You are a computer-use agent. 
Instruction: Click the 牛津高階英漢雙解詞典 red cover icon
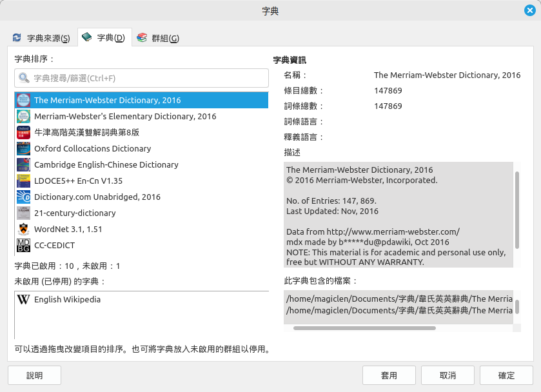point(23,133)
